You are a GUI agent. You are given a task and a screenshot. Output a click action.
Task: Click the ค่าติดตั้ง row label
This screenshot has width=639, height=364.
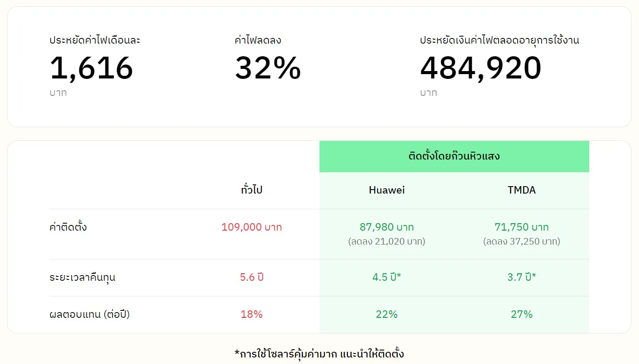pyautogui.click(x=68, y=227)
